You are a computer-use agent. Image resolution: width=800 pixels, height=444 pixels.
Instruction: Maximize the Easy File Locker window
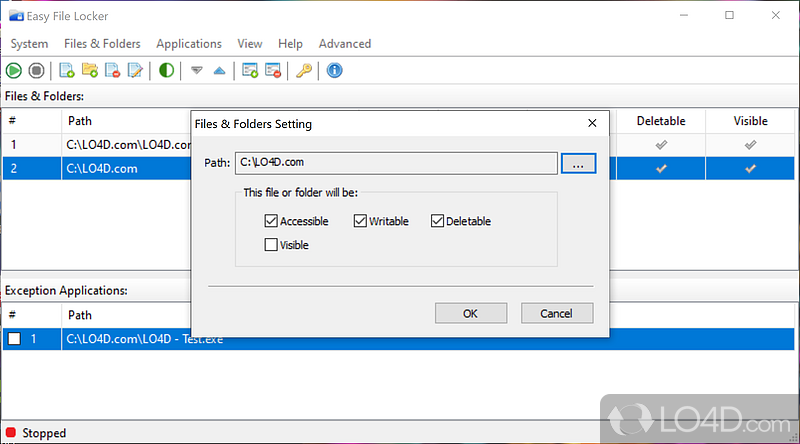[x=730, y=15]
